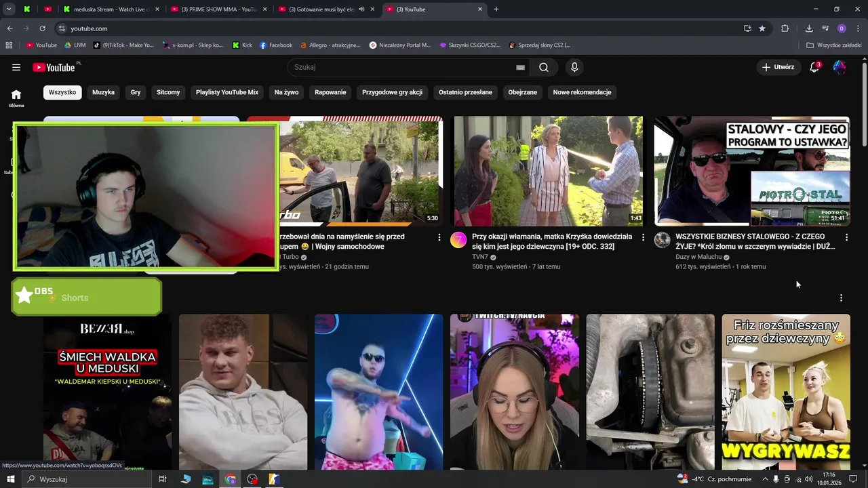Open the media controls icon in Chrome toolbar
This screenshot has height=488, width=868.
tap(825, 28)
